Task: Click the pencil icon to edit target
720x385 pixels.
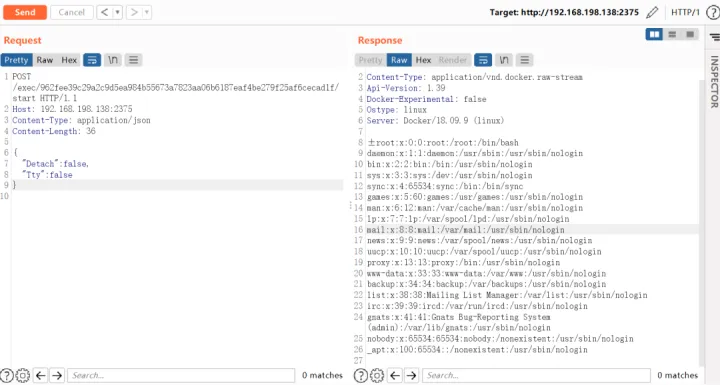Action: [652, 12]
